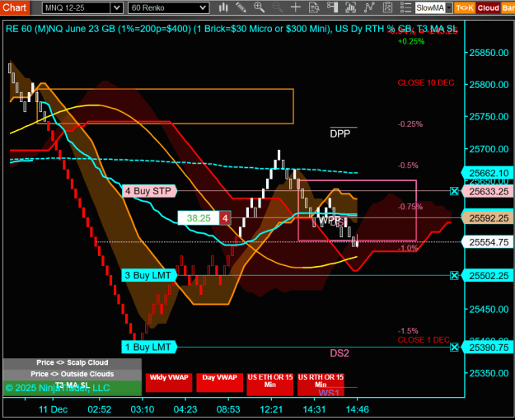Open the bar type chart style icon

pyautogui.click(x=223, y=7)
